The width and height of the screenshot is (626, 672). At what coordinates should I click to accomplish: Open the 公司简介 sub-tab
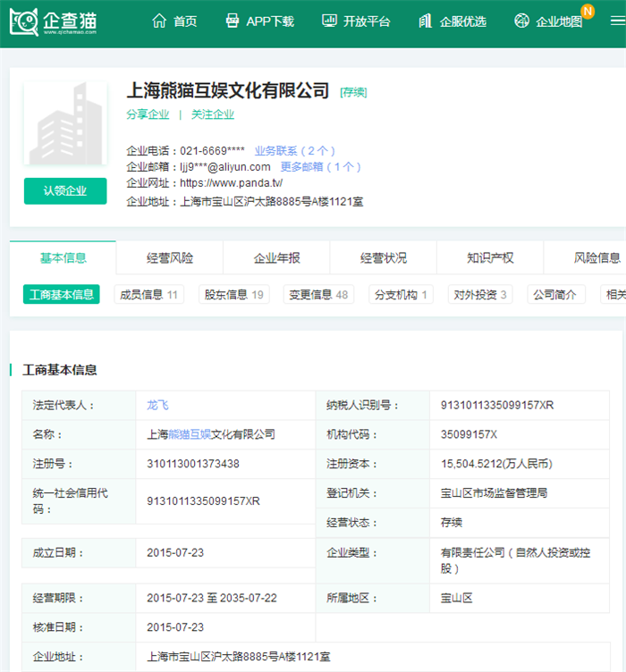click(x=556, y=294)
